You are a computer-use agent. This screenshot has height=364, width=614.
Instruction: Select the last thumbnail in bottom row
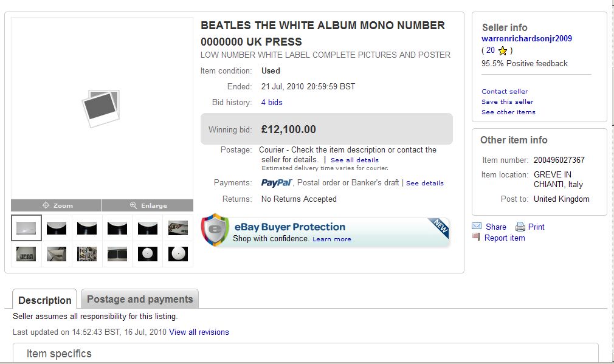[x=178, y=253]
